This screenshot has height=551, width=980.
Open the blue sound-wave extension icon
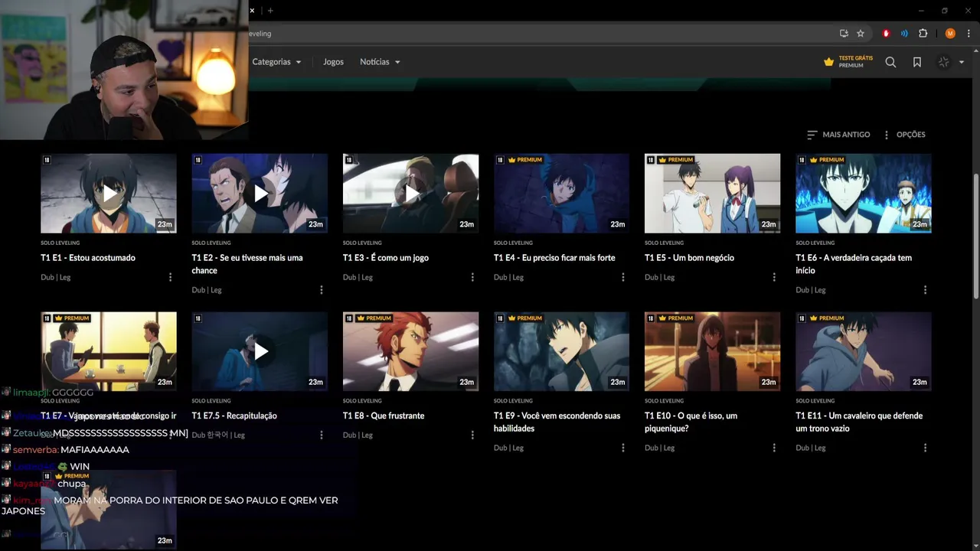904,34
